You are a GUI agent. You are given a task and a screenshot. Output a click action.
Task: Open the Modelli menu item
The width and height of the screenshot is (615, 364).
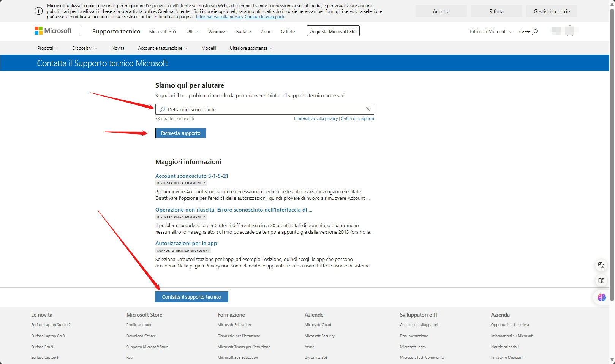point(209,48)
